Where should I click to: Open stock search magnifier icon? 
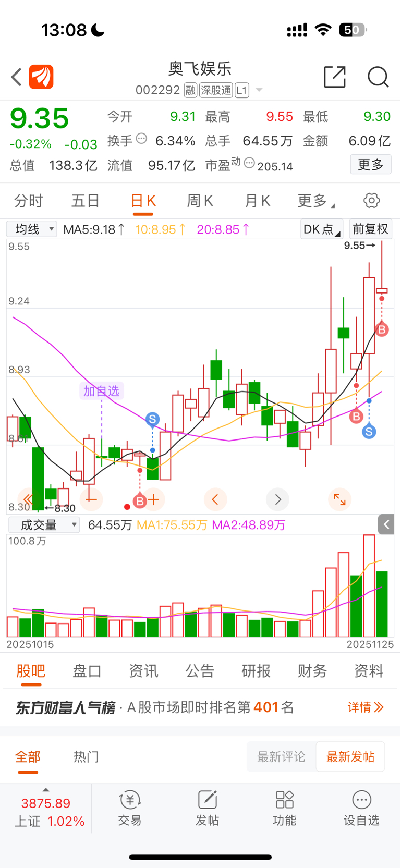pyautogui.click(x=378, y=77)
